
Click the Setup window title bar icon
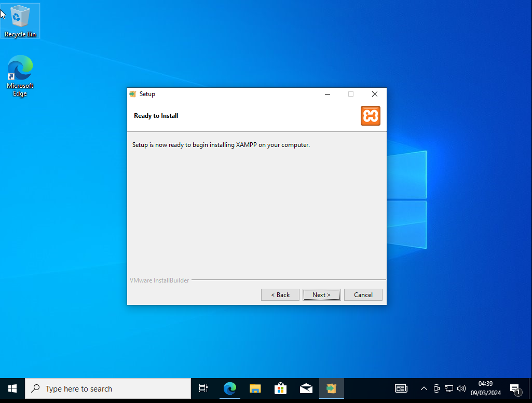pyautogui.click(x=133, y=94)
